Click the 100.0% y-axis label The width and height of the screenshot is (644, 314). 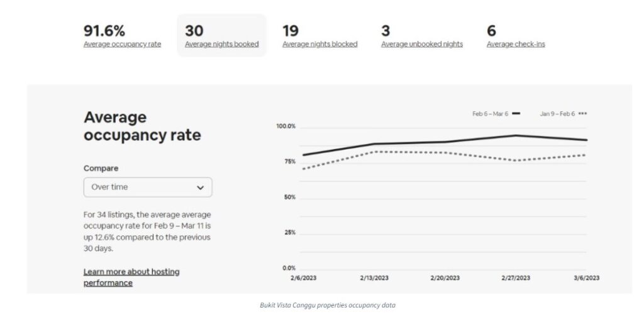pos(286,126)
